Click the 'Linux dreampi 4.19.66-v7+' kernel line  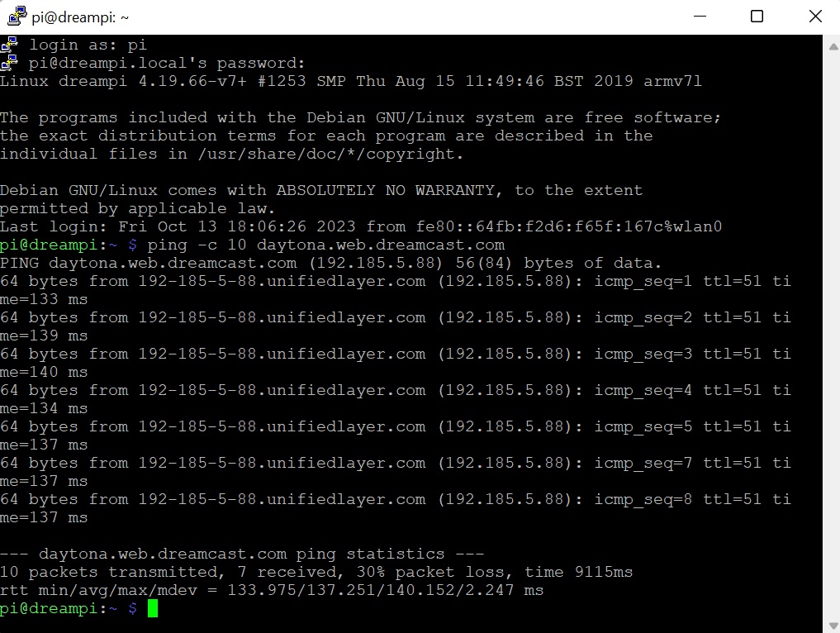point(350,81)
